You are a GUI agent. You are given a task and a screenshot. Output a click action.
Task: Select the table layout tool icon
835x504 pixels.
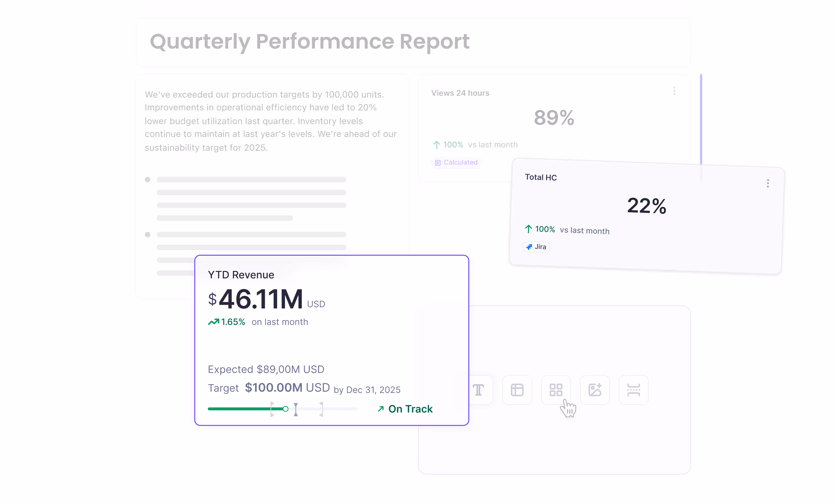click(517, 390)
